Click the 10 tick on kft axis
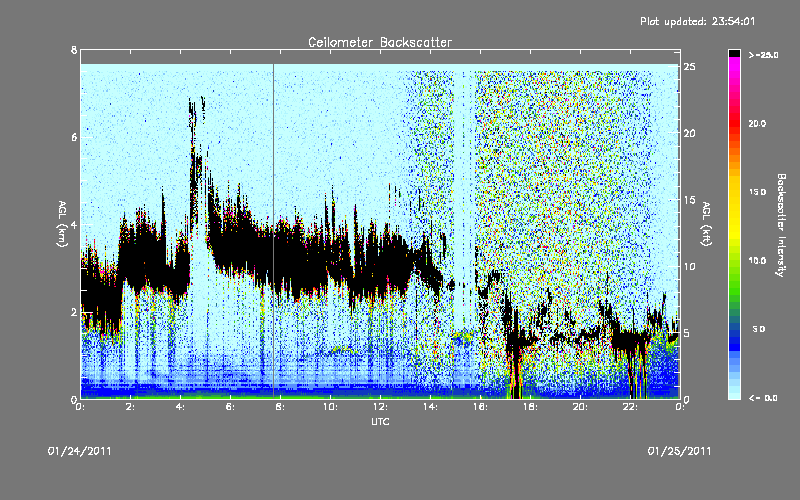800x500 pixels. [x=690, y=266]
